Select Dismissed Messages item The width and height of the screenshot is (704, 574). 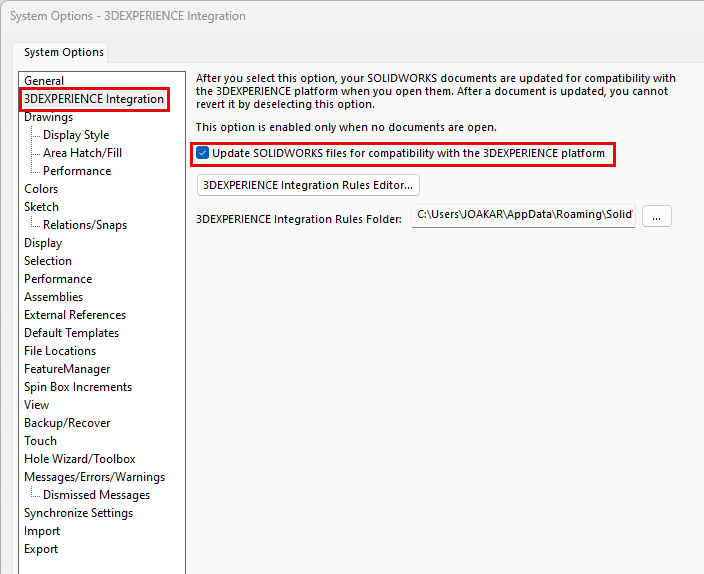96,495
